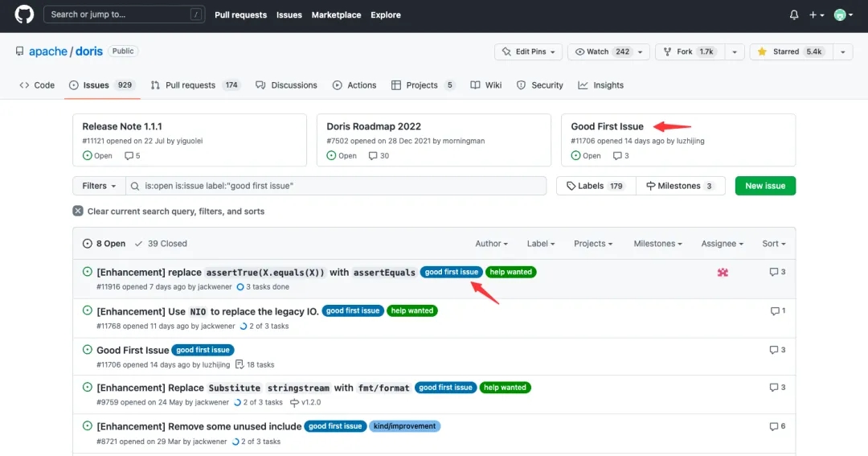Open the Discussions tab
This screenshot has width=868, height=456.
pos(286,85)
